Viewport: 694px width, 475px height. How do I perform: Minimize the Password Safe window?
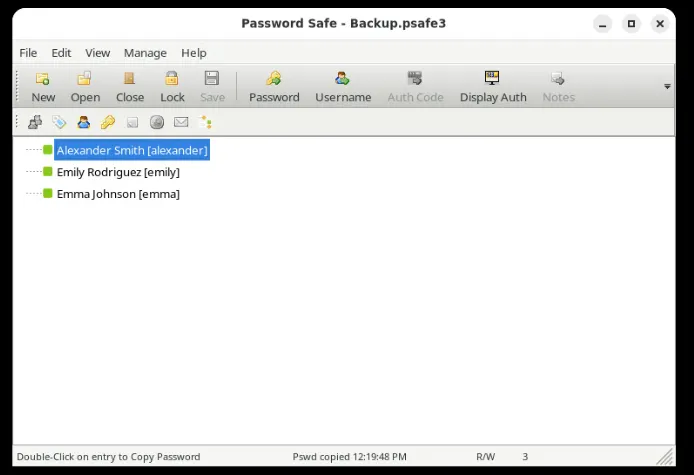pyautogui.click(x=602, y=23)
